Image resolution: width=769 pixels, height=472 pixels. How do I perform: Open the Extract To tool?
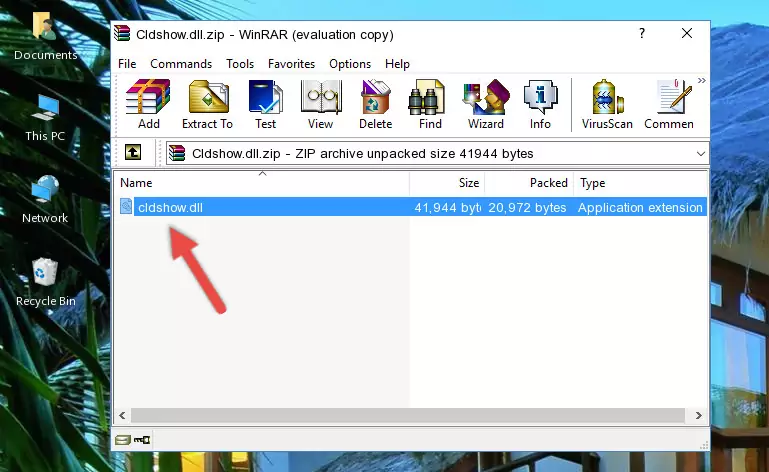pyautogui.click(x=207, y=105)
